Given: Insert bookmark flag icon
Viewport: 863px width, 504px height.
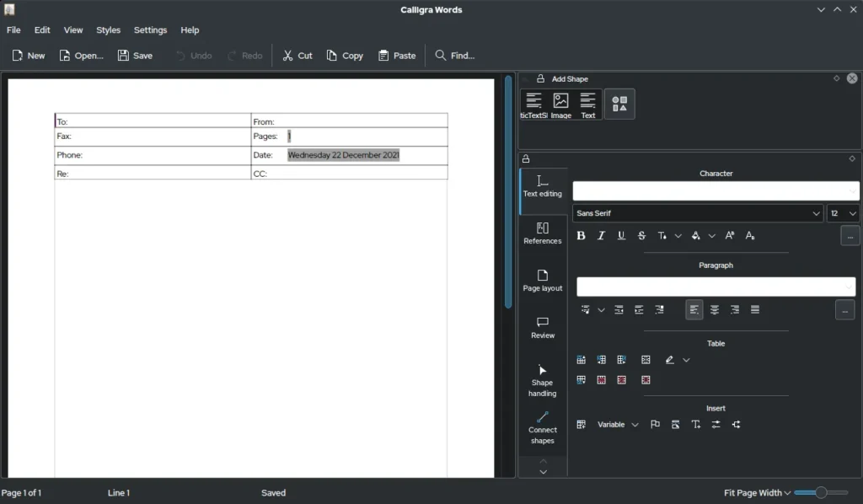Looking at the screenshot, I should coord(655,425).
